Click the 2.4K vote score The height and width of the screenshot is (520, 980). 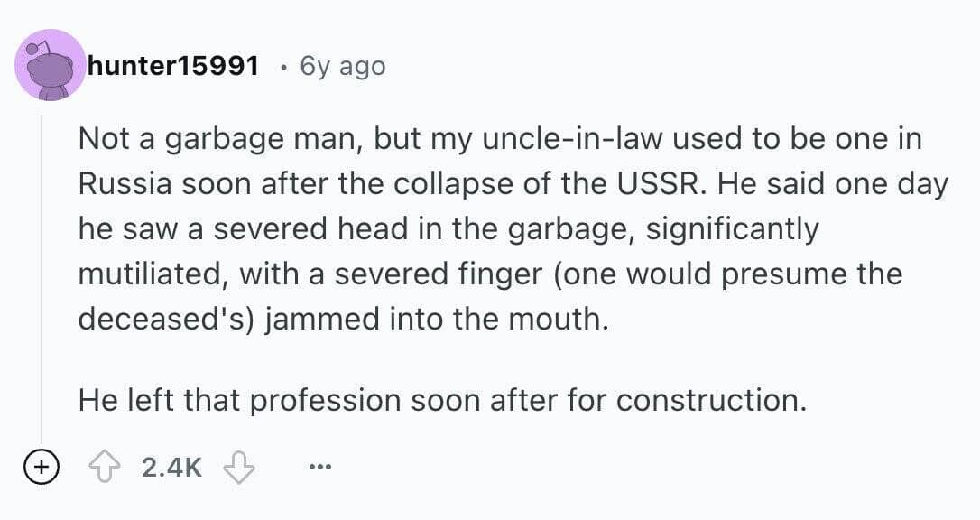171,468
